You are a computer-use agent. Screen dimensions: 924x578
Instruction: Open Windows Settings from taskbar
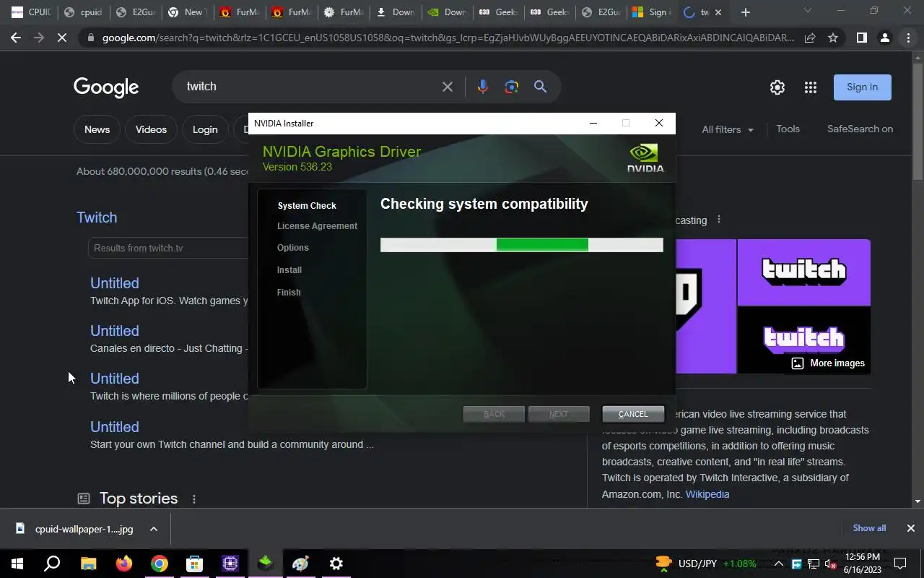[x=336, y=564]
